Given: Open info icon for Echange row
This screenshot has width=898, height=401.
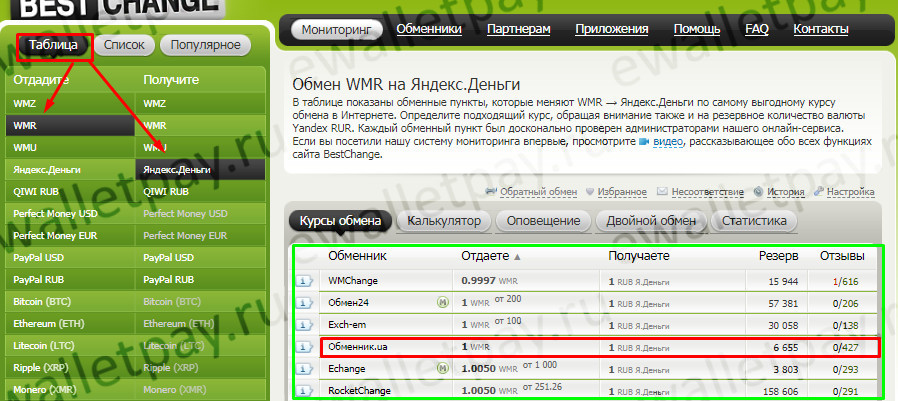Looking at the screenshot, I should pyautogui.click(x=305, y=368).
